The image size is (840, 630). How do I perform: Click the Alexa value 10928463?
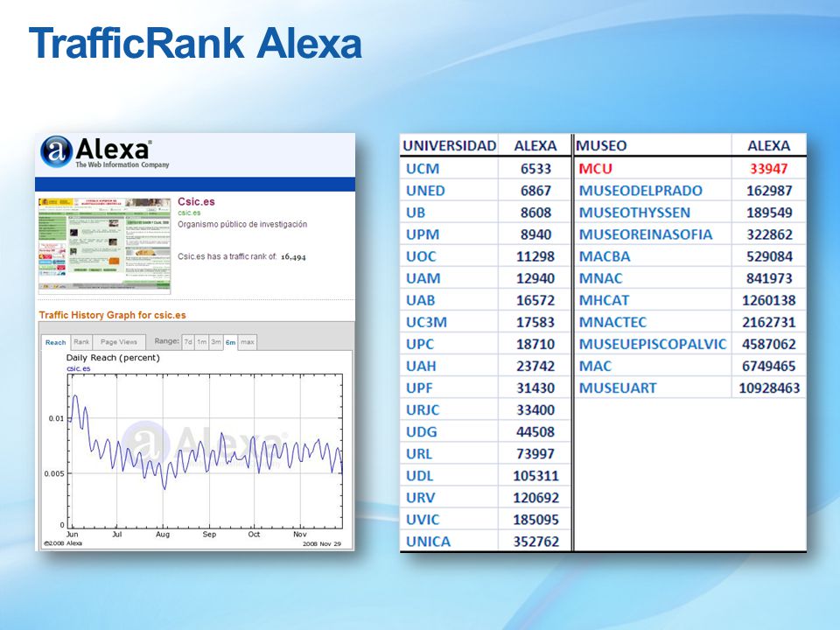pos(769,388)
